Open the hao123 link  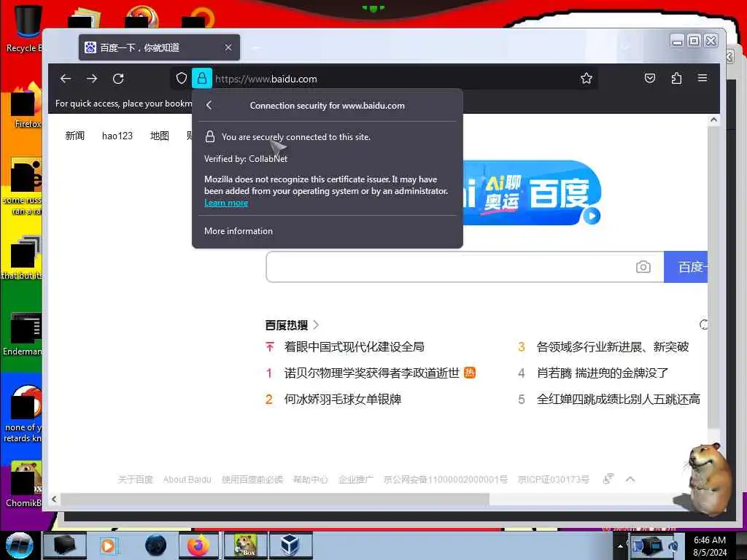pos(117,136)
